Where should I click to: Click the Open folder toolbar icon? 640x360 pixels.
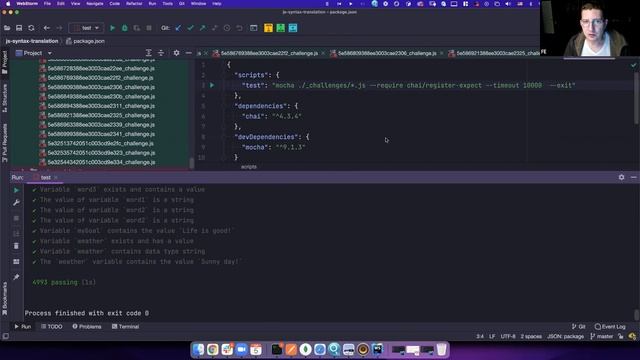point(7,28)
